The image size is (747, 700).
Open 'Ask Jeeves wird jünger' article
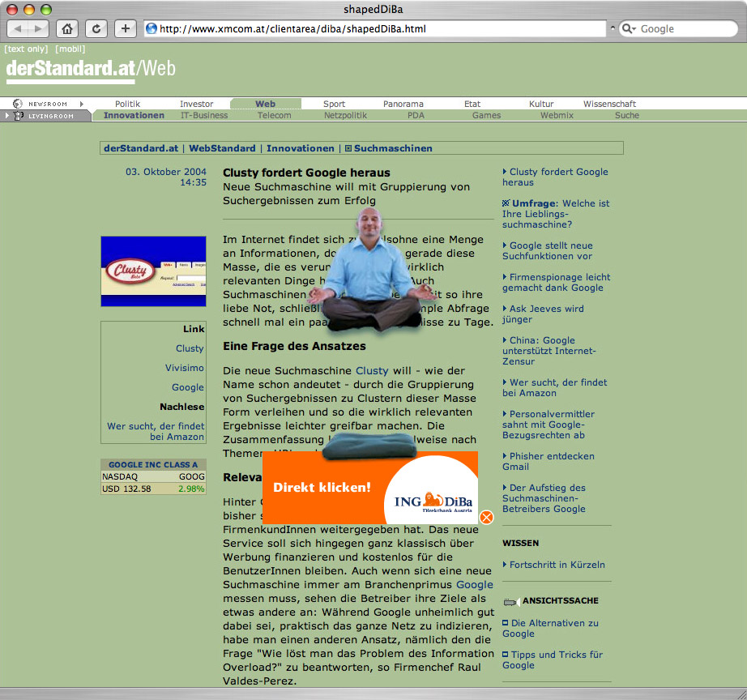click(x=543, y=314)
